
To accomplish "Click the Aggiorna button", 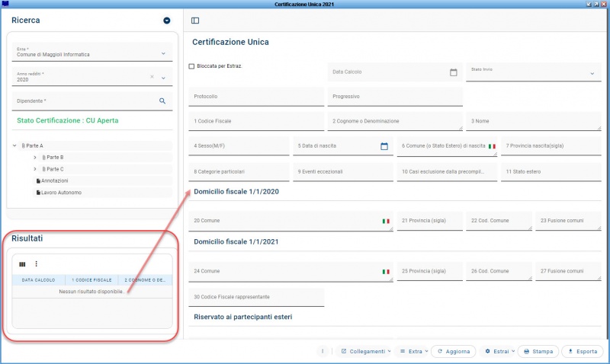I will coord(454,351).
